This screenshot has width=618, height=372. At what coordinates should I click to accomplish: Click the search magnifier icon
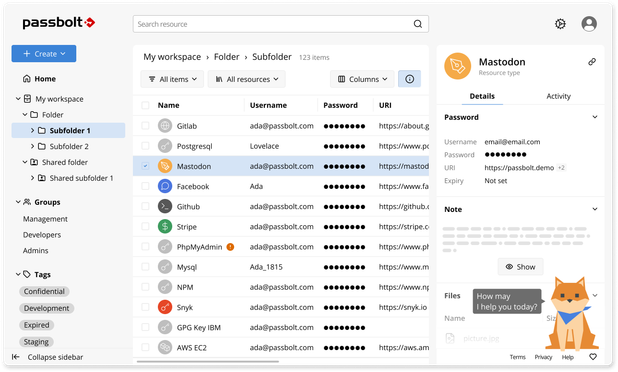(x=418, y=24)
